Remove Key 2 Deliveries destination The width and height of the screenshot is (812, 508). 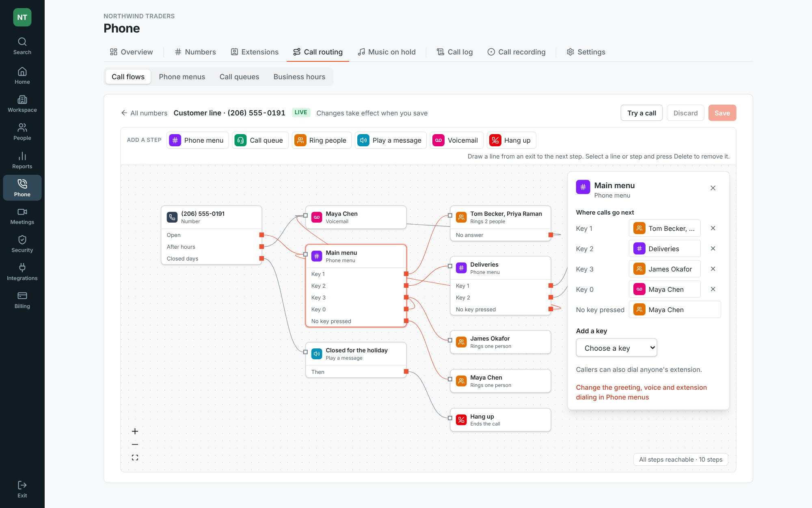[713, 249]
